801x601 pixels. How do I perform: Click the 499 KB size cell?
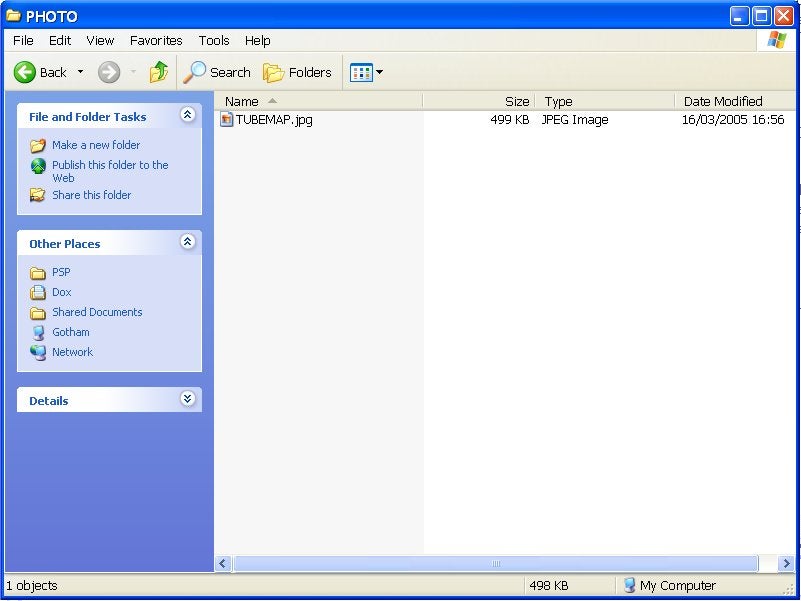(x=509, y=120)
